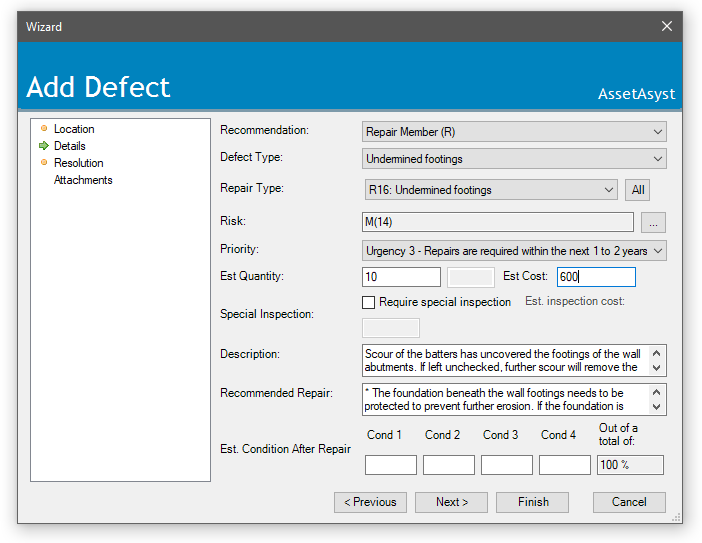Click the Cond 1 input box
The height and width of the screenshot is (543, 702).
(x=390, y=465)
